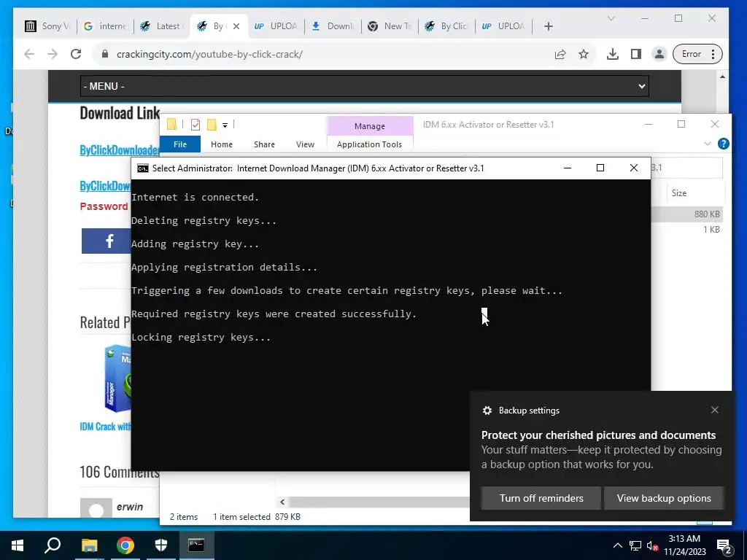Screen dimensions: 747x560
Task: Toggle Chrome side panel icon
Action: point(636,54)
